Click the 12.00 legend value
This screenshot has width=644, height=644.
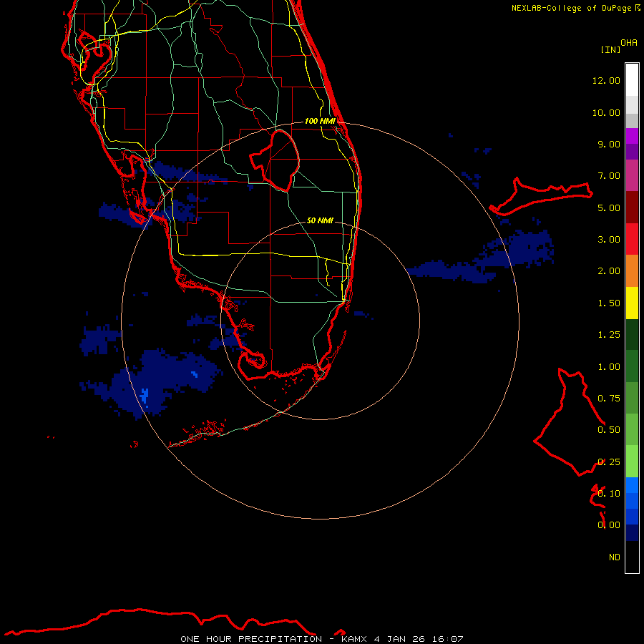pos(606,80)
